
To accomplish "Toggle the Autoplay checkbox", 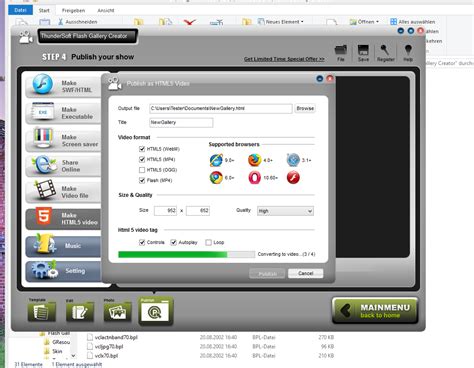I will [173, 242].
